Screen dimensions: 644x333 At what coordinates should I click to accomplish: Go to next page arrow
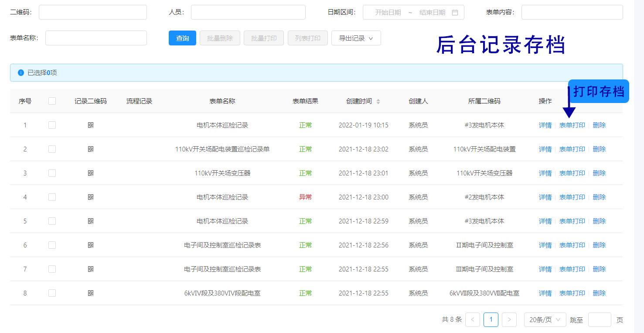click(x=509, y=320)
